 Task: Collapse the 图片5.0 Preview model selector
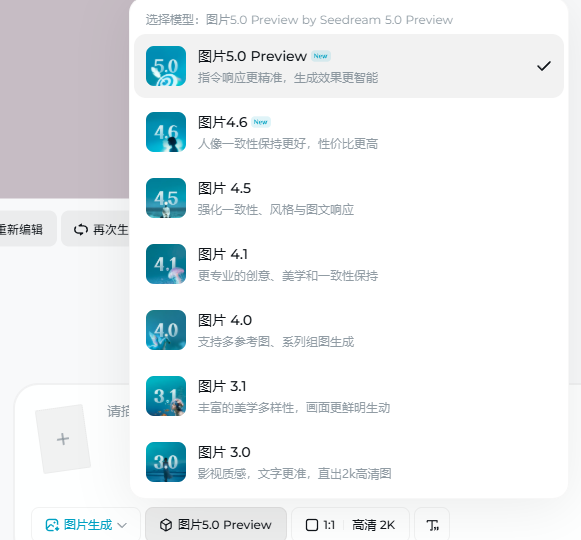[216, 525]
